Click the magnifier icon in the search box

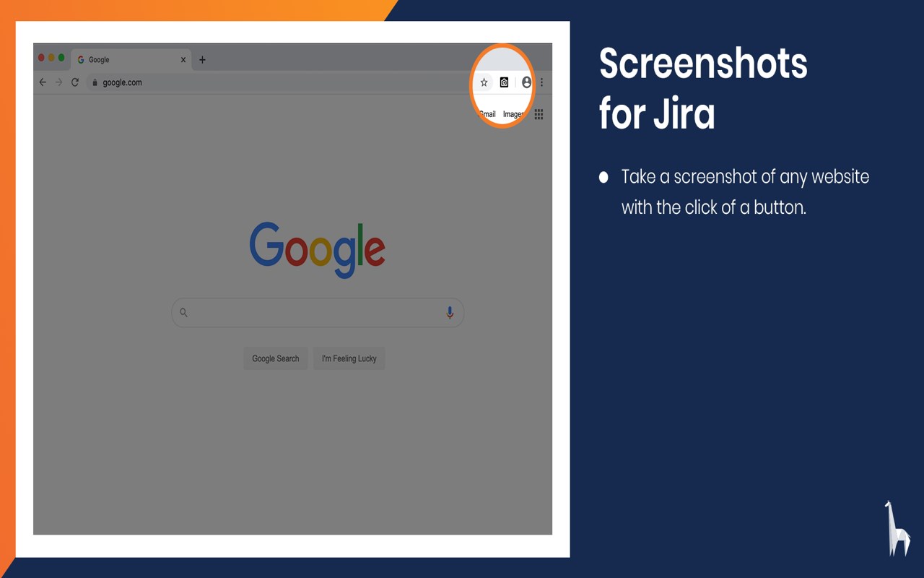click(183, 313)
